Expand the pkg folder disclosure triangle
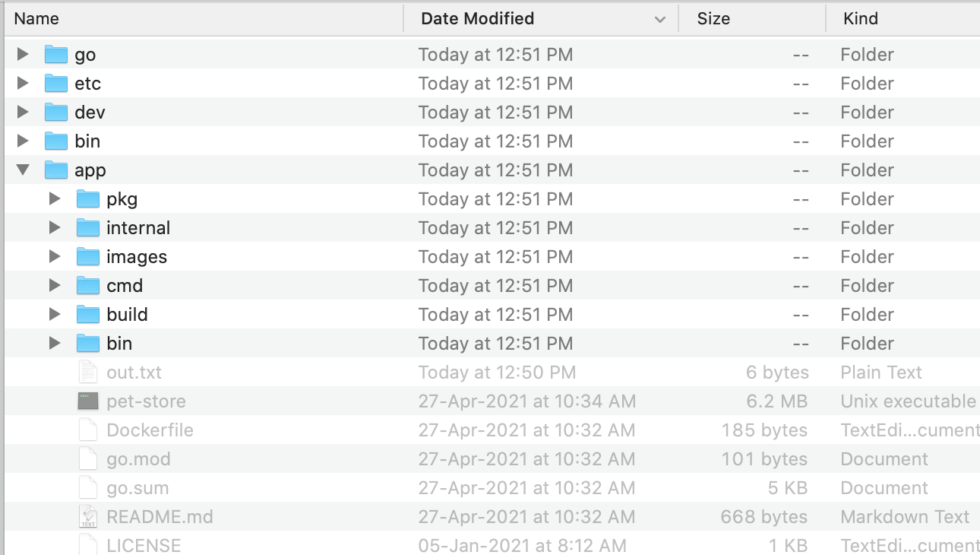980x555 pixels. click(53, 198)
